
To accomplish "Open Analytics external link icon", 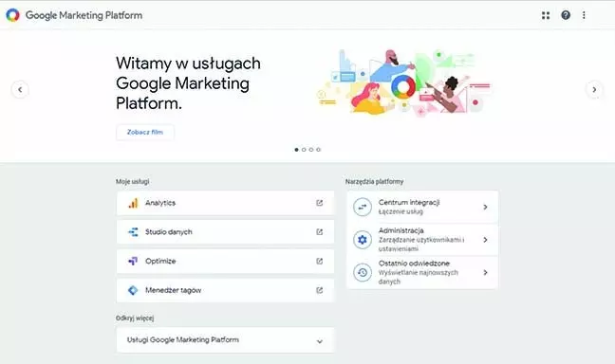I will (320, 203).
